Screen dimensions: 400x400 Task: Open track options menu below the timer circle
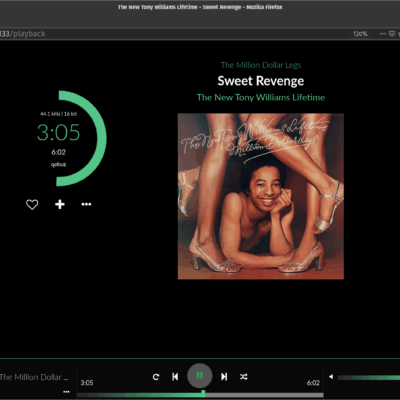(x=86, y=204)
